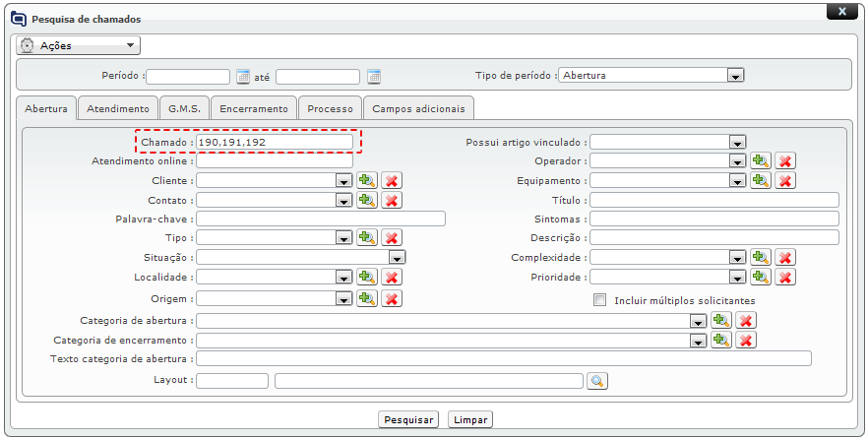868x439 pixels.
Task: Click the search-add icon for Operador
Action: click(761, 160)
